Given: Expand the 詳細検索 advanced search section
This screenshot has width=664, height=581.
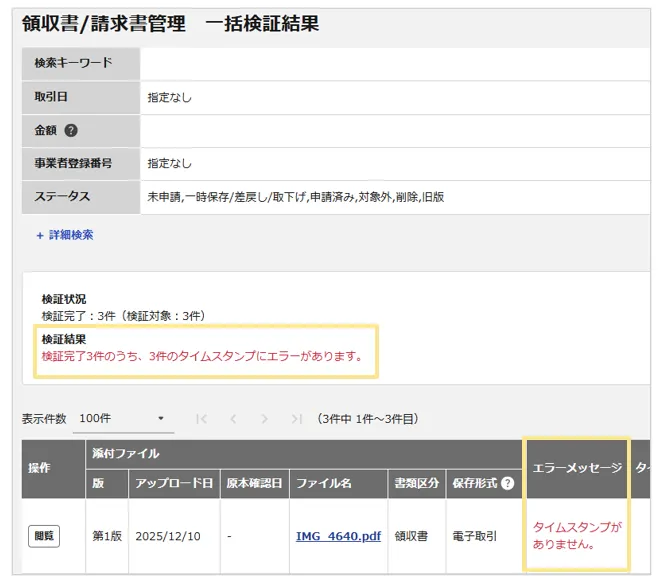Looking at the screenshot, I should (65, 235).
